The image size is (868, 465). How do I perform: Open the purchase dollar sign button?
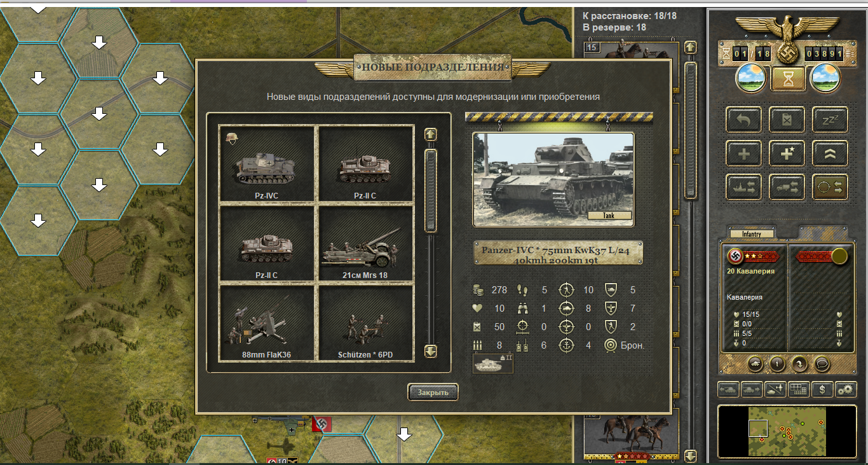point(822,389)
